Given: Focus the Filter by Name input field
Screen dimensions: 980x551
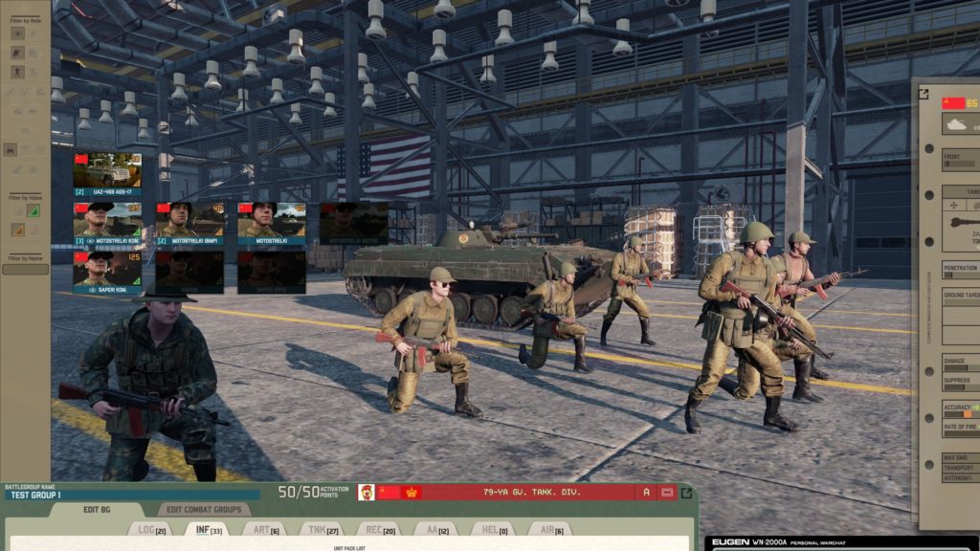Looking at the screenshot, I should coord(25,269).
